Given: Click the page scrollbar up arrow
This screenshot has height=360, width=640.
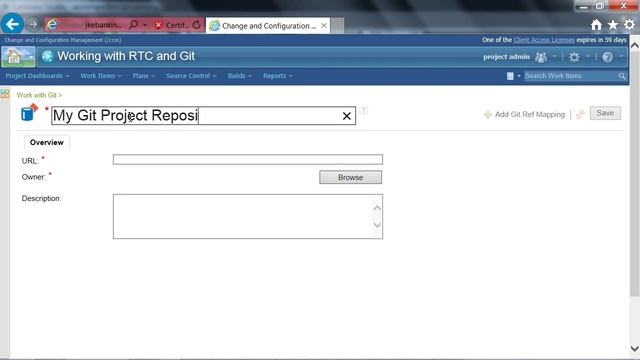Looking at the screenshot, I should coord(635,46).
